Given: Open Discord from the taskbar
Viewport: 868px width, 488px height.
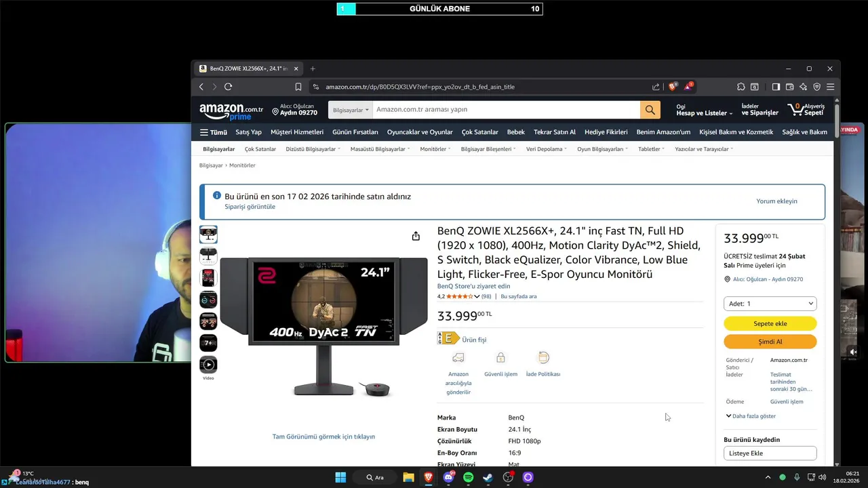Looking at the screenshot, I should 448,477.
